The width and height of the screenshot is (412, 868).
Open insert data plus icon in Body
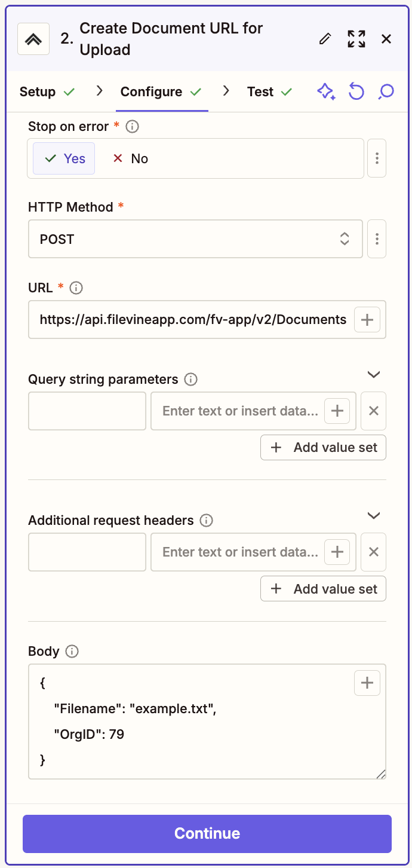click(367, 683)
